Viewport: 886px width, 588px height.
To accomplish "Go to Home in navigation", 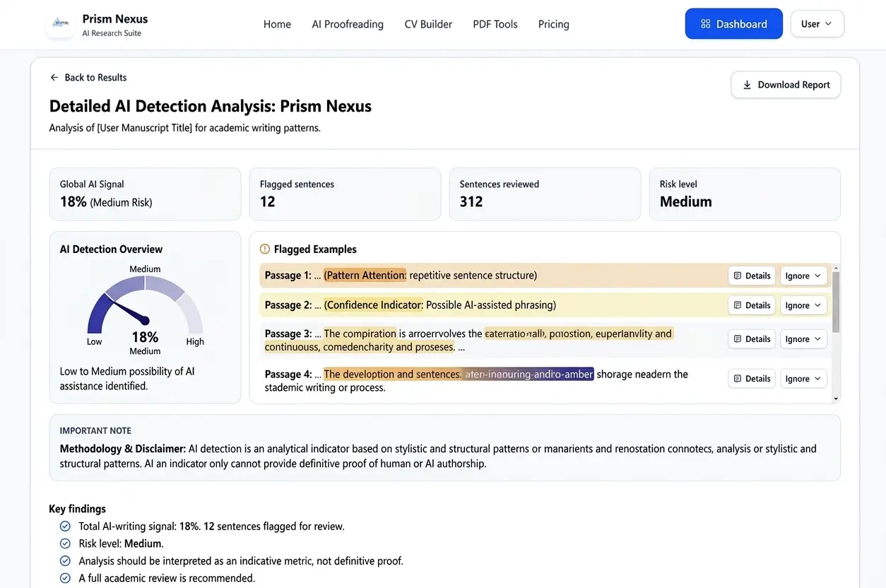I will pos(277,24).
